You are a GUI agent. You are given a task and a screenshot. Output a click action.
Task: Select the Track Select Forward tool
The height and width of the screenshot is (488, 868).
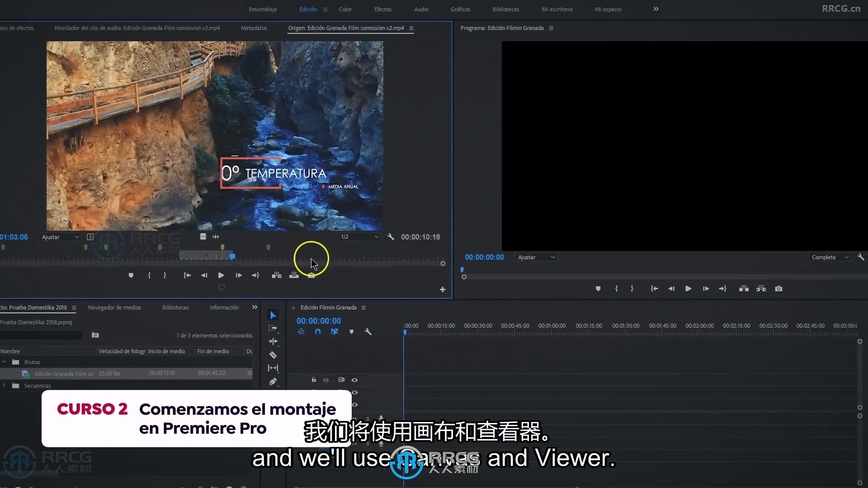(x=273, y=328)
